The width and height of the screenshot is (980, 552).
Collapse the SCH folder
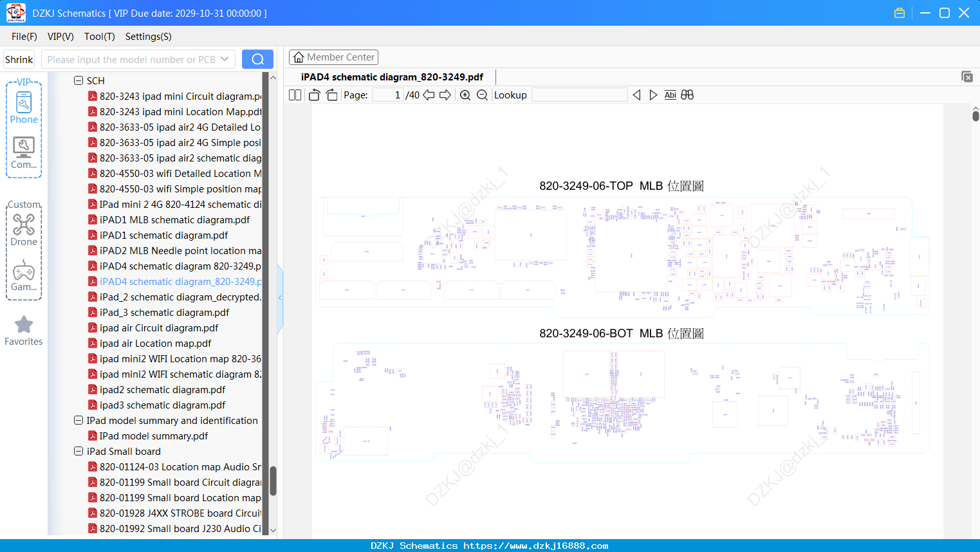(x=79, y=81)
